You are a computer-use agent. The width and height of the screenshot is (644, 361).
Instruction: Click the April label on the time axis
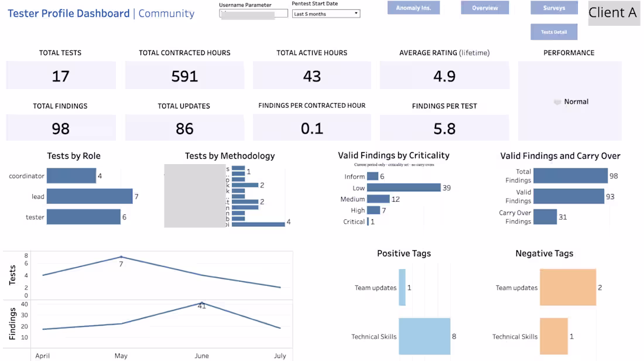(x=42, y=356)
